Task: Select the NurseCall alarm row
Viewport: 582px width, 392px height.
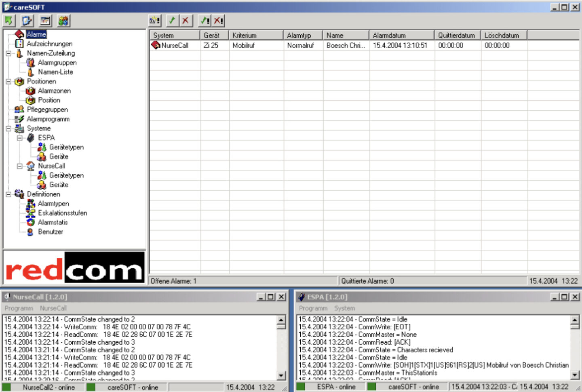Action: coord(364,46)
